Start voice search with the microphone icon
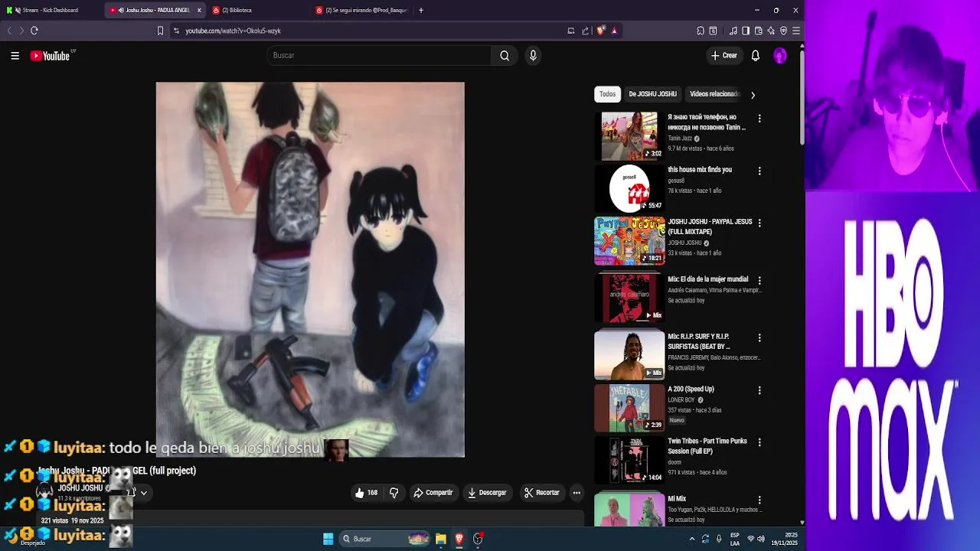The height and width of the screenshot is (551, 980). tap(533, 55)
